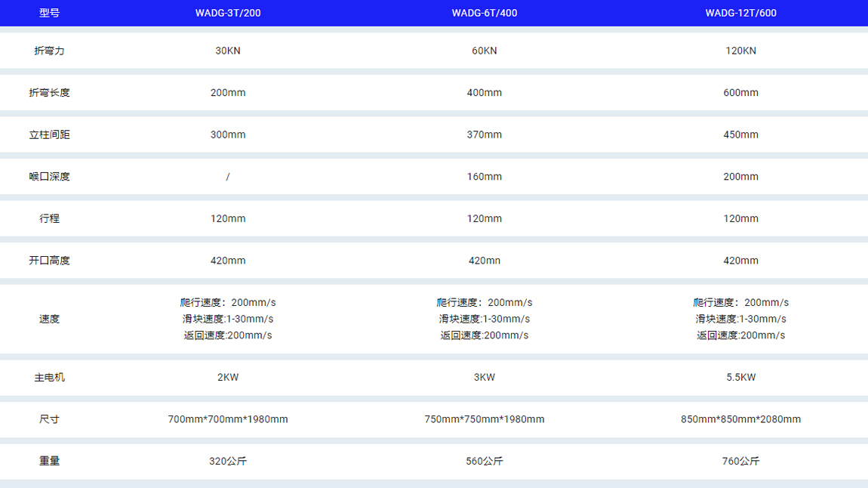Click the WADG-3T/200 column header

click(x=228, y=13)
